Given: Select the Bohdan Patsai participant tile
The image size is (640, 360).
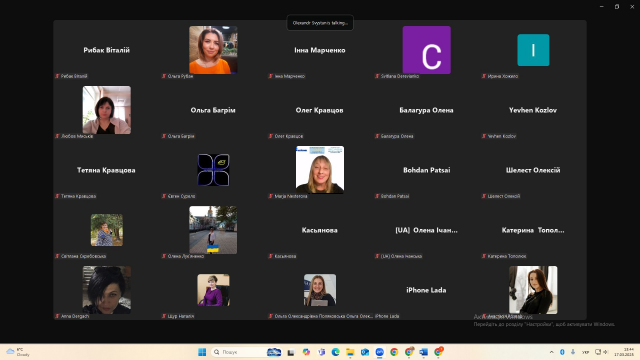Looking at the screenshot, I should click(427, 170).
